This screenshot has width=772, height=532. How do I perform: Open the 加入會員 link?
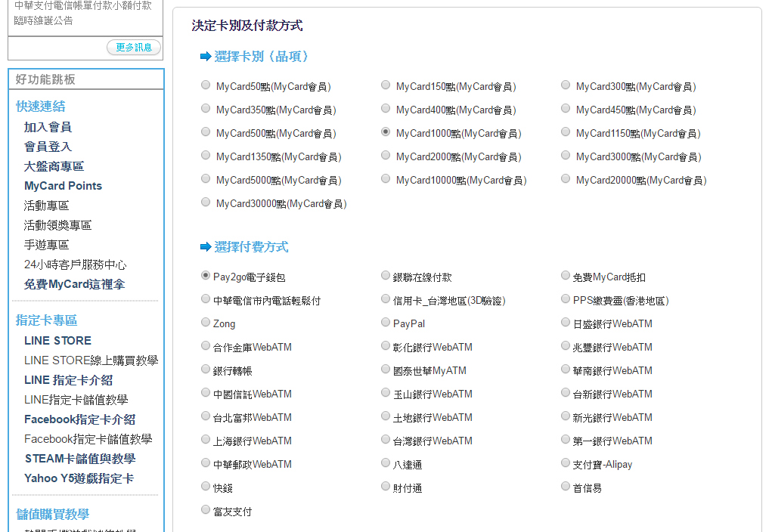coord(48,127)
